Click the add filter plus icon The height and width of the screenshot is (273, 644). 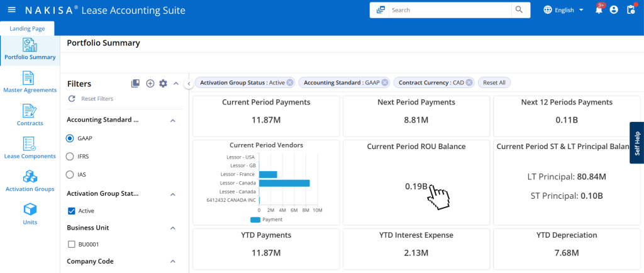tap(150, 83)
